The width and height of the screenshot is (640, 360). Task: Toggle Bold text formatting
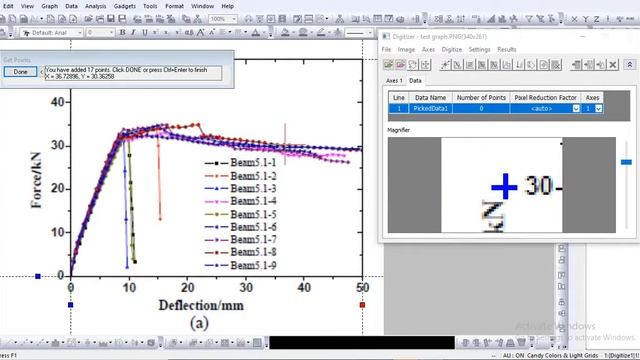122,32
